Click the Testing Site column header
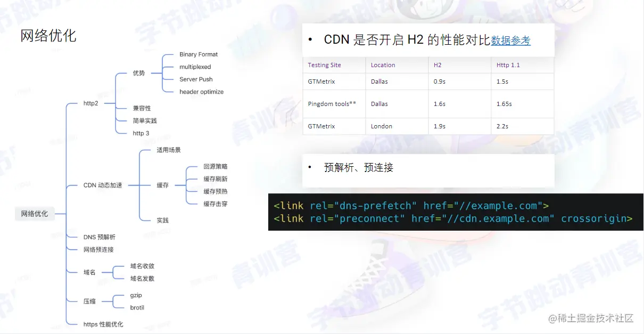Viewport: 644px width, 334px height. tap(325, 65)
